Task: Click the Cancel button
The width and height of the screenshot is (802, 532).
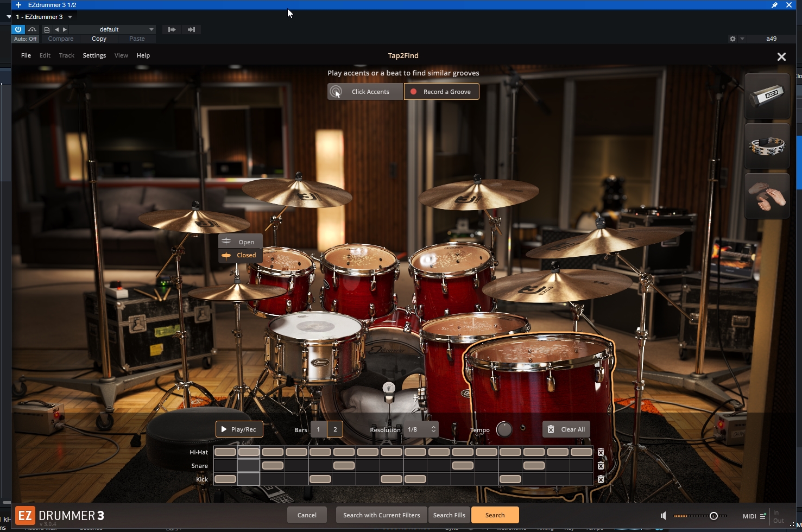Action: (307, 515)
